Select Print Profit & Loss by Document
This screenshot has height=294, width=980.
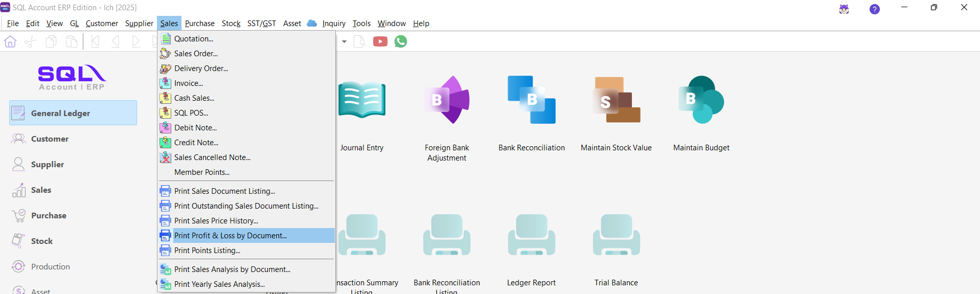tap(230, 236)
